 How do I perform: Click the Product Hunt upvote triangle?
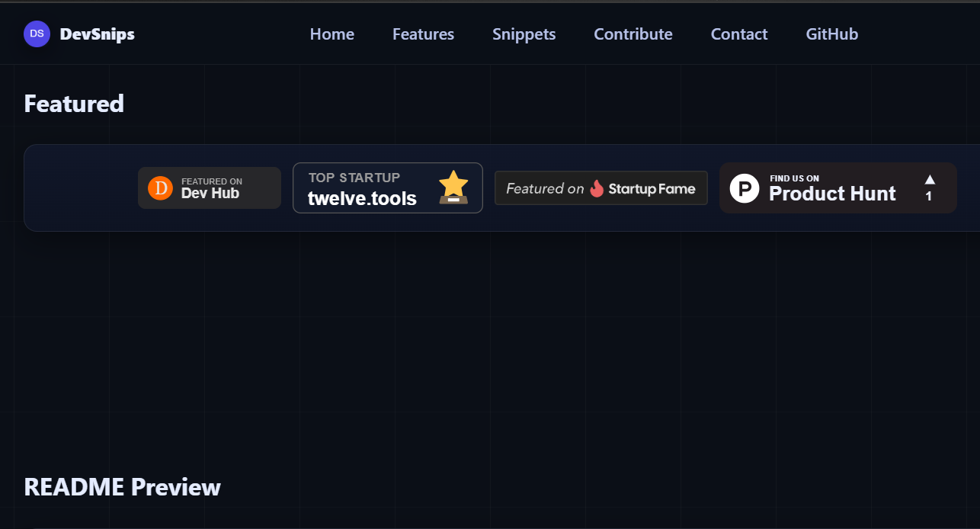pos(930,180)
